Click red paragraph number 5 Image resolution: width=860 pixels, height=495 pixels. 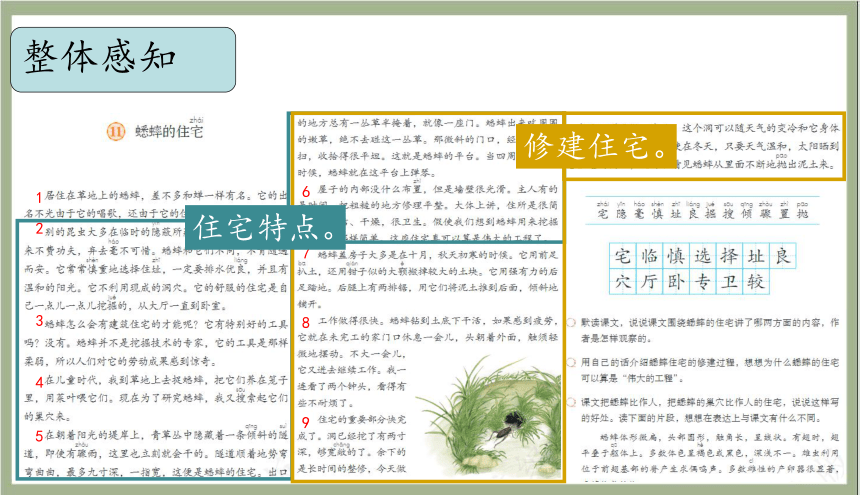coord(39,436)
